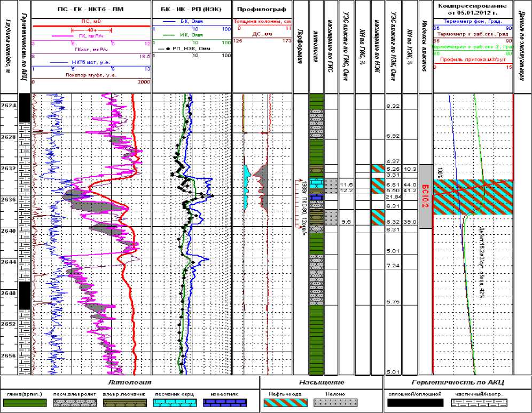Image resolution: width=532 pixels, height=413 pixels.
Task: Click the blue известняк legend swatch
Action: click(225, 403)
